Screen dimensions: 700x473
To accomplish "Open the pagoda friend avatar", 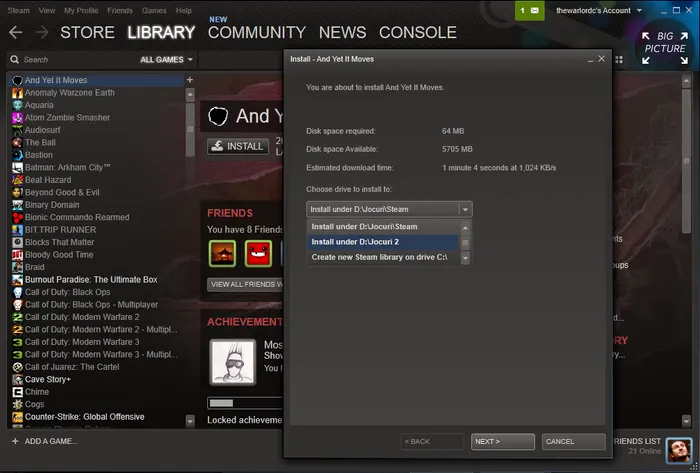I will point(222,253).
